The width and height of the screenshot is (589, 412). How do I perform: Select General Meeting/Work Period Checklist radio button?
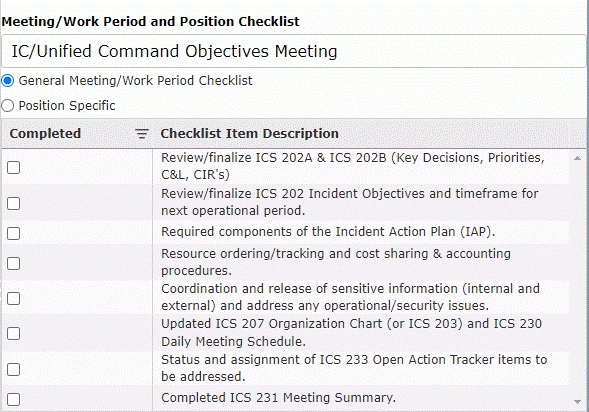(8, 81)
